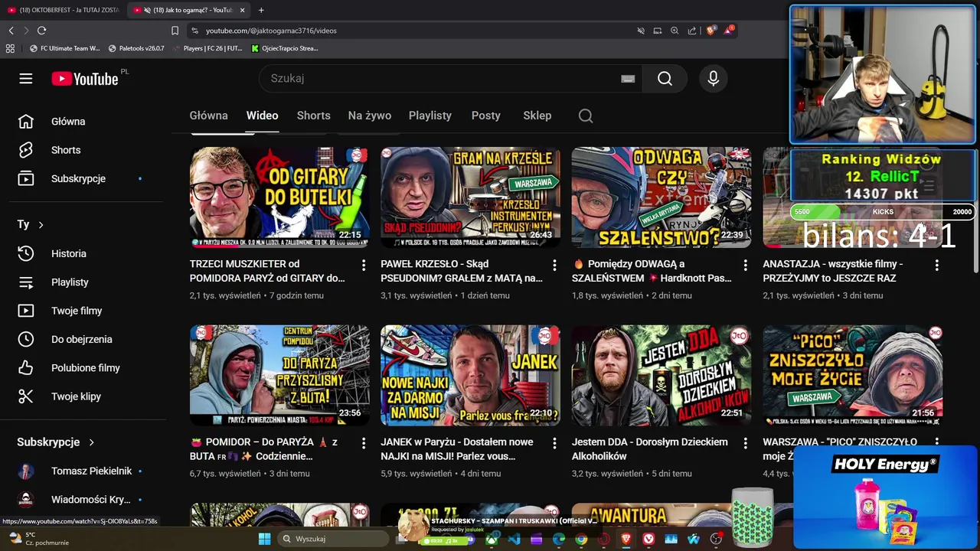The width and height of the screenshot is (980, 551).
Task: Click the Brave Shields lion icon
Action: tap(710, 31)
